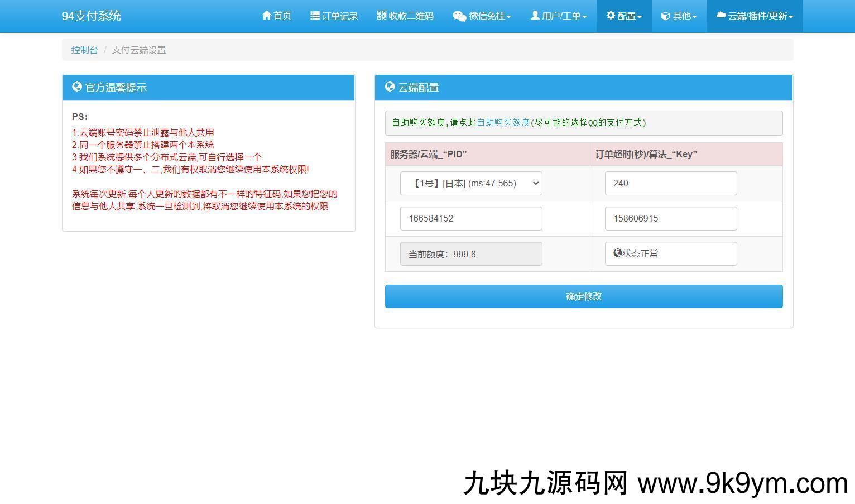Click the cloud icon in navbar

(x=721, y=16)
